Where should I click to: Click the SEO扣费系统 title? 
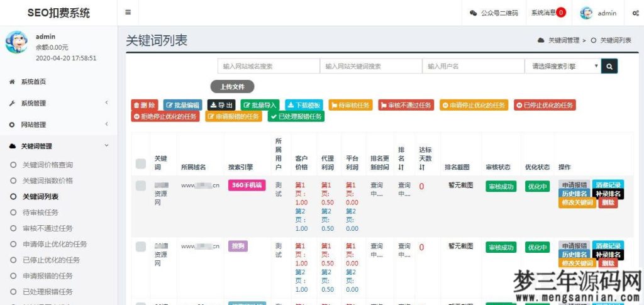click(58, 13)
